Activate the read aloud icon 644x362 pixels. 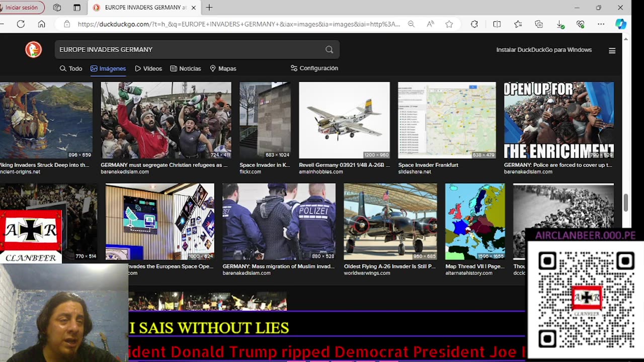pos(430,24)
